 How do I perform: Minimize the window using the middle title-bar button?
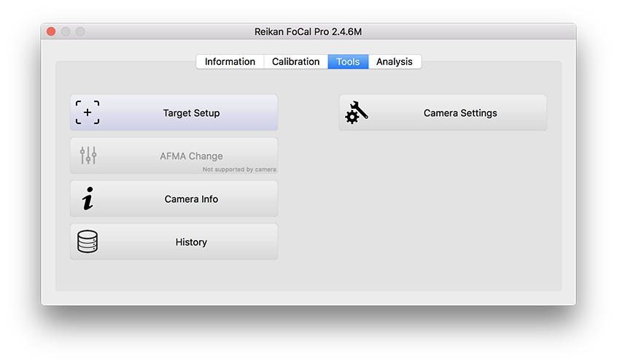[66, 31]
